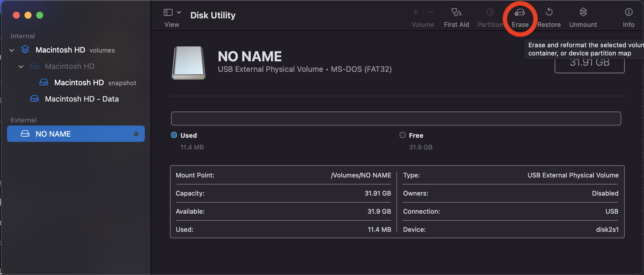Click the Erase toolbar icon
644x275 pixels.
520,12
